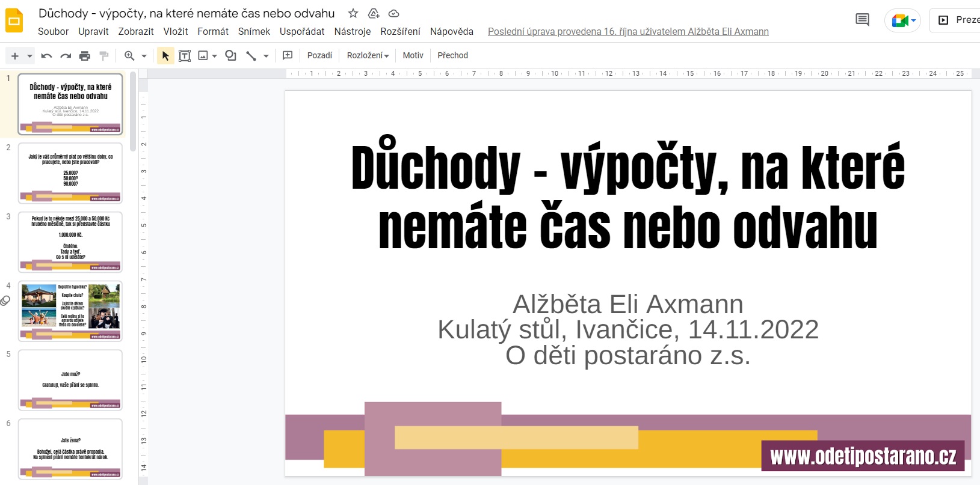Image resolution: width=980 pixels, height=485 pixels.
Task: Expand the line tool dropdown arrow
Action: (266, 56)
